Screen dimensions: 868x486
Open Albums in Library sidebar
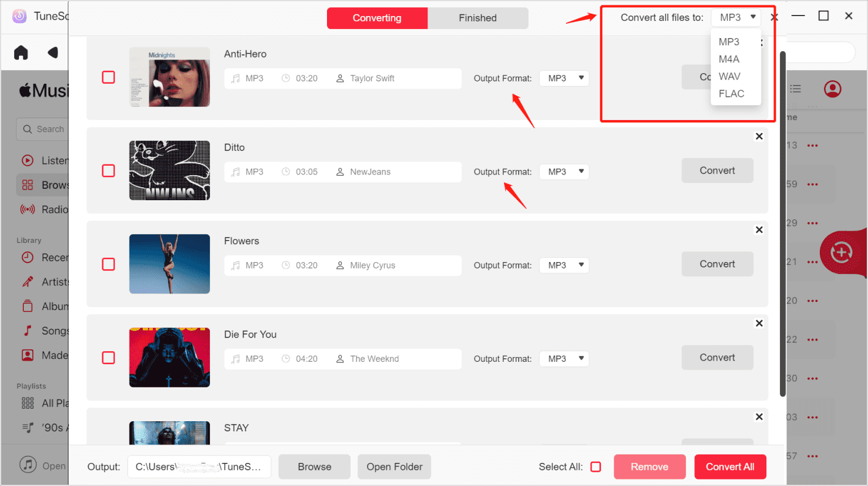45,306
